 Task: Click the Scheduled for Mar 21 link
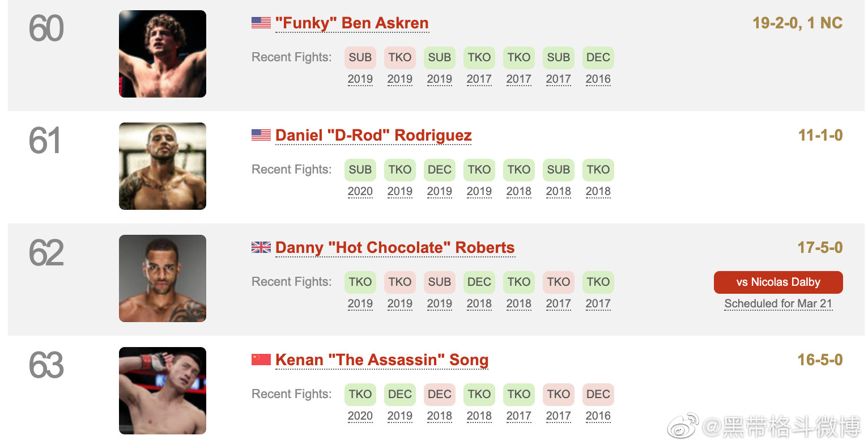point(778,303)
